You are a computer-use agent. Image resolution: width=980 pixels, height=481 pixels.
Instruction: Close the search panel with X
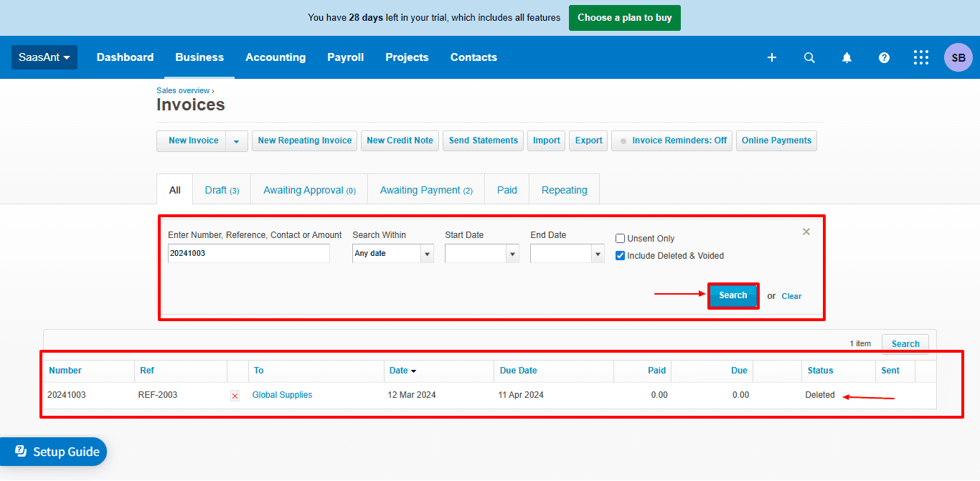pos(806,232)
